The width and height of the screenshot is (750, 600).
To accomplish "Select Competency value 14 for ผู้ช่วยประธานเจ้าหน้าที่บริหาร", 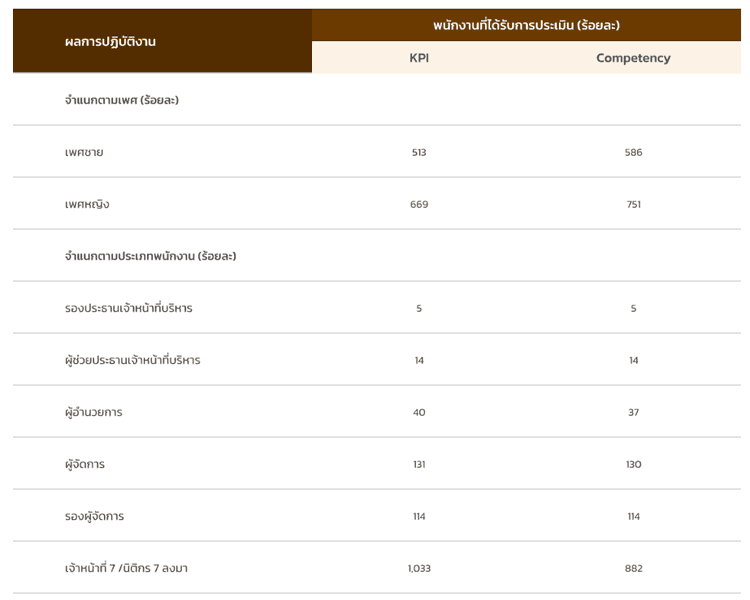I will 633,360.
